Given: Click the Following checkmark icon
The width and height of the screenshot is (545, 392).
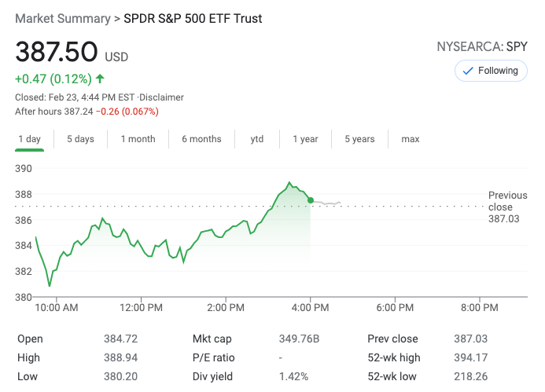Looking at the screenshot, I should click(468, 71).
